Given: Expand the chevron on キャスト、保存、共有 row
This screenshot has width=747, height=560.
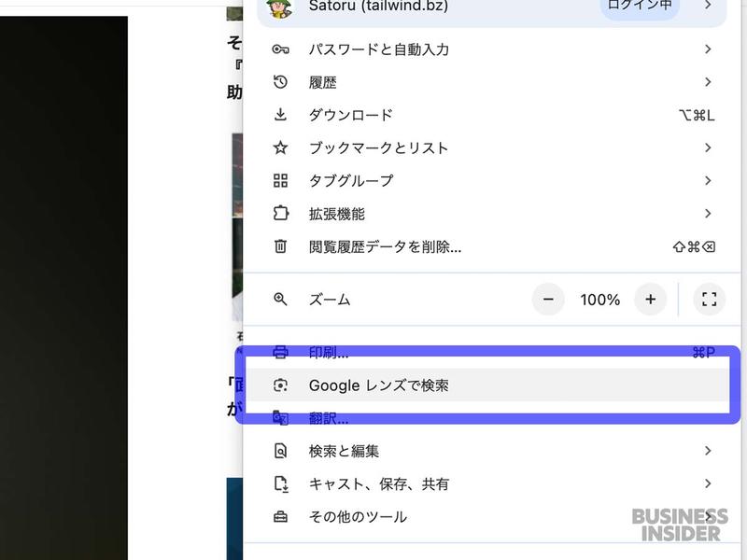Looking at the screenshot, I should (x=708, y=483).
